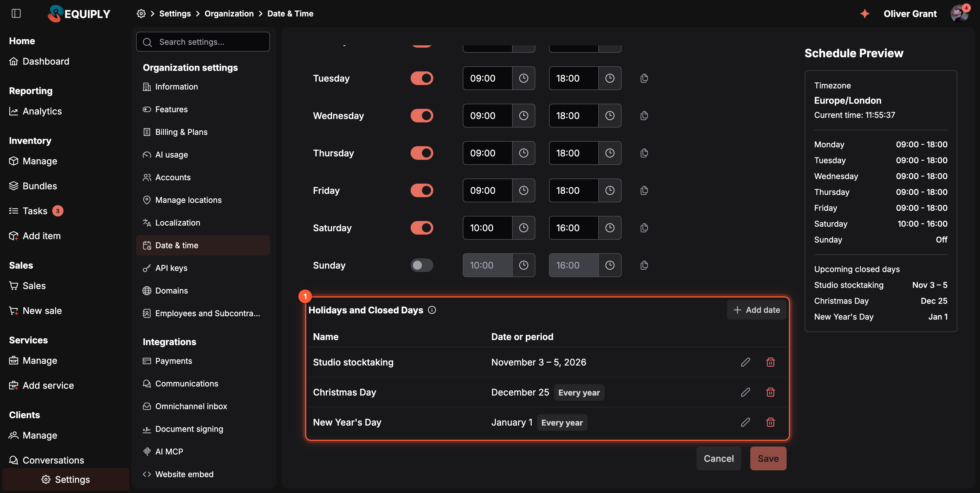Click Add date button
The width and height of the screenshot is (980, 493).
[756, 310]
